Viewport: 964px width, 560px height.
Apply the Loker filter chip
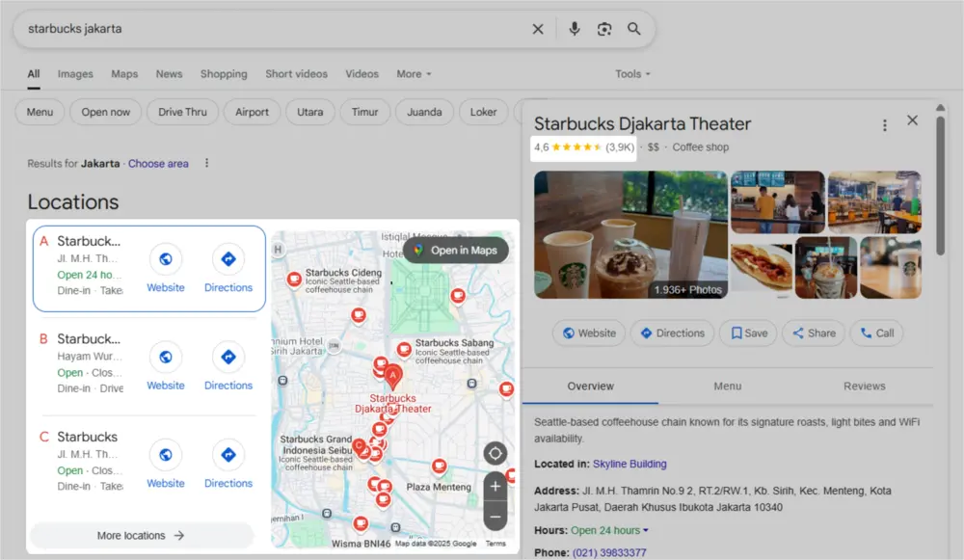tap(483, 112)
